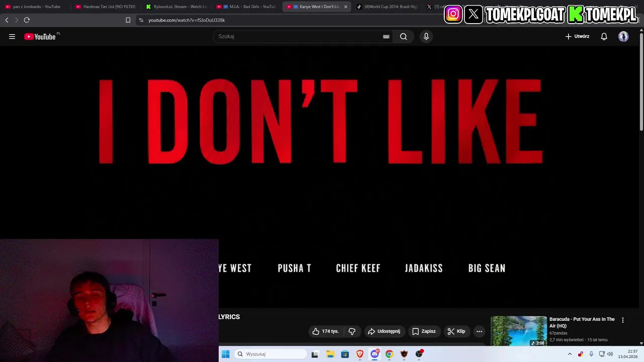The image size is (644, 362).
Task: Open the 67pandas channel link
Action: click(x=558, y=333)
